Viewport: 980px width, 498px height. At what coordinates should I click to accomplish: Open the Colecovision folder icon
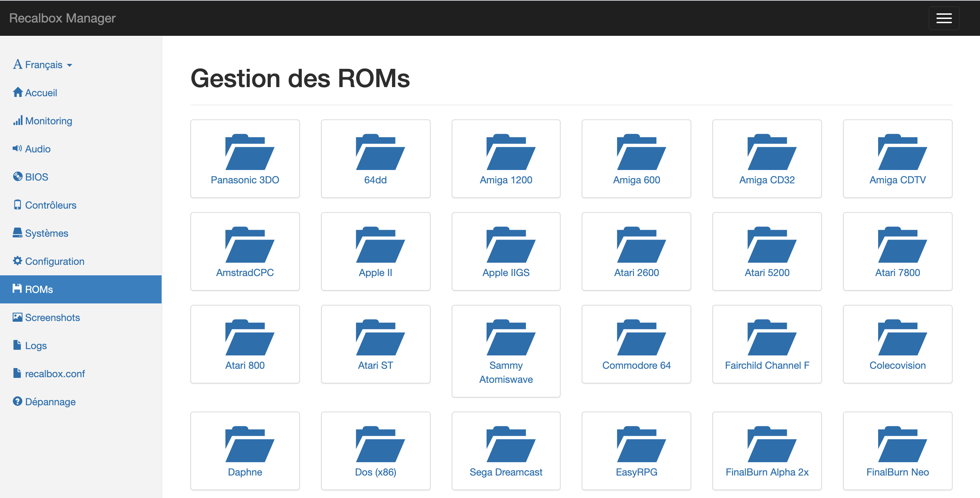pyautogui.click(x=902, y=338)
